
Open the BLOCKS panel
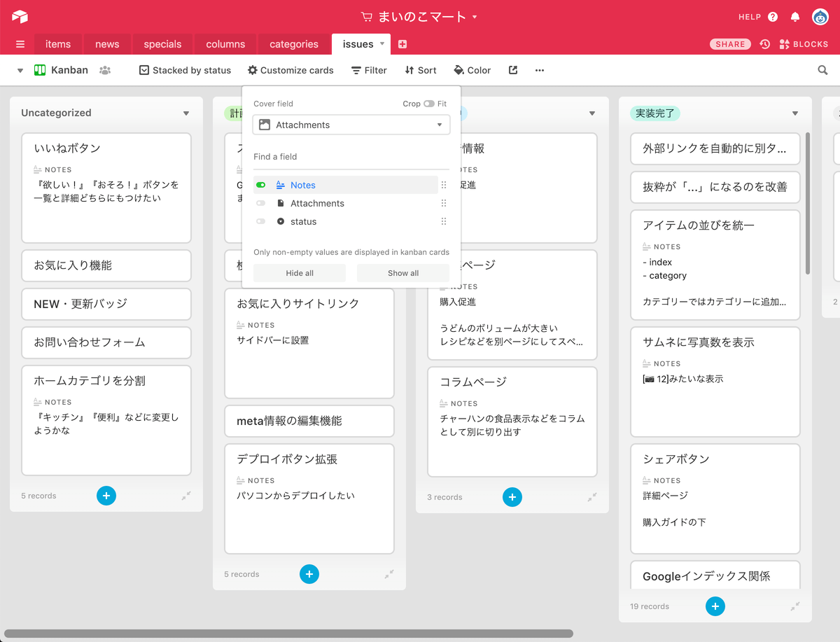804,43
